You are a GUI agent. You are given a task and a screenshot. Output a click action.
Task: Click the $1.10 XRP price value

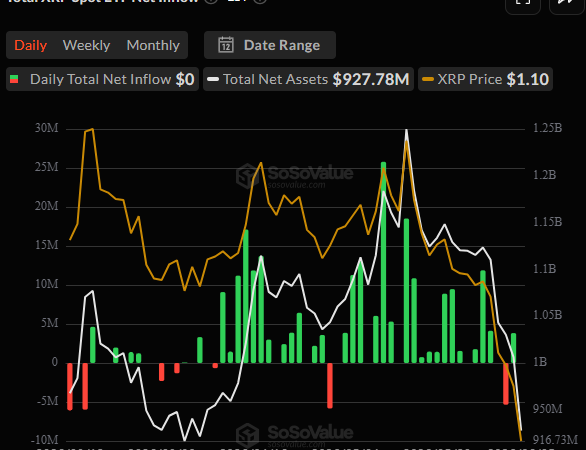pyautogui.click(x=528, y=79)
